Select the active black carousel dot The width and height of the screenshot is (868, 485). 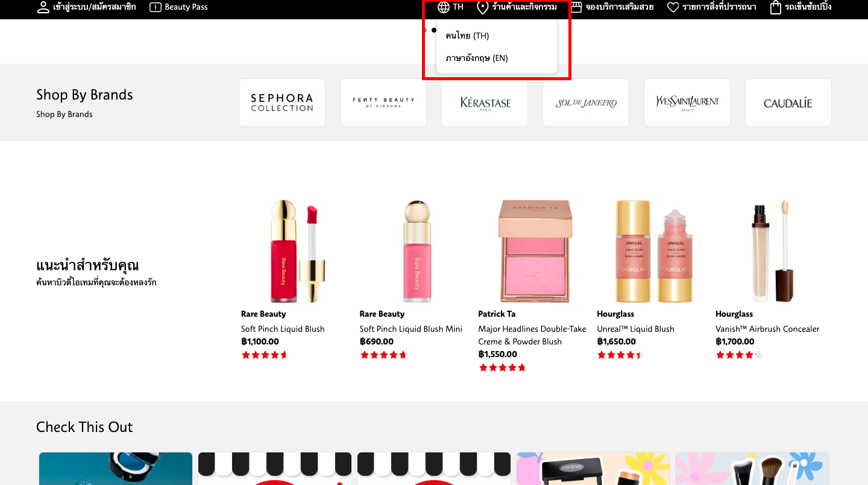[x=434, y=30]
